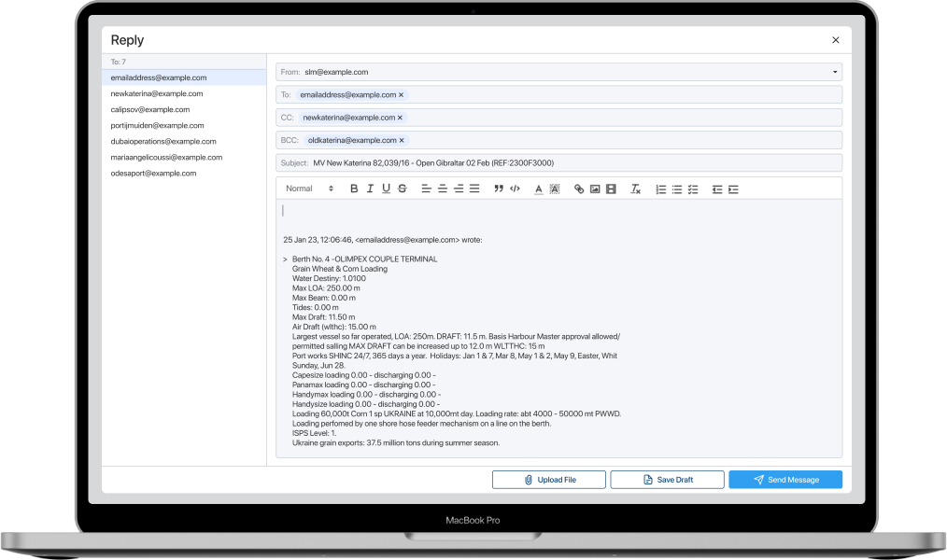Viewport: 947px width, 560px height.
Task: Select dubaioperations@example.com in recipient list
Action: click(x=184, y=141)
